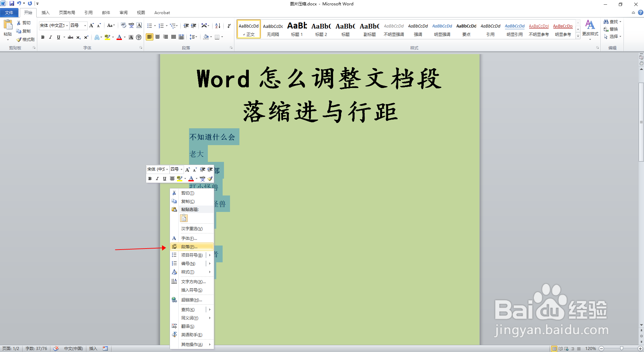Toggle italic on the mini toolbar

pyautogui.click(x=157, y=179)
